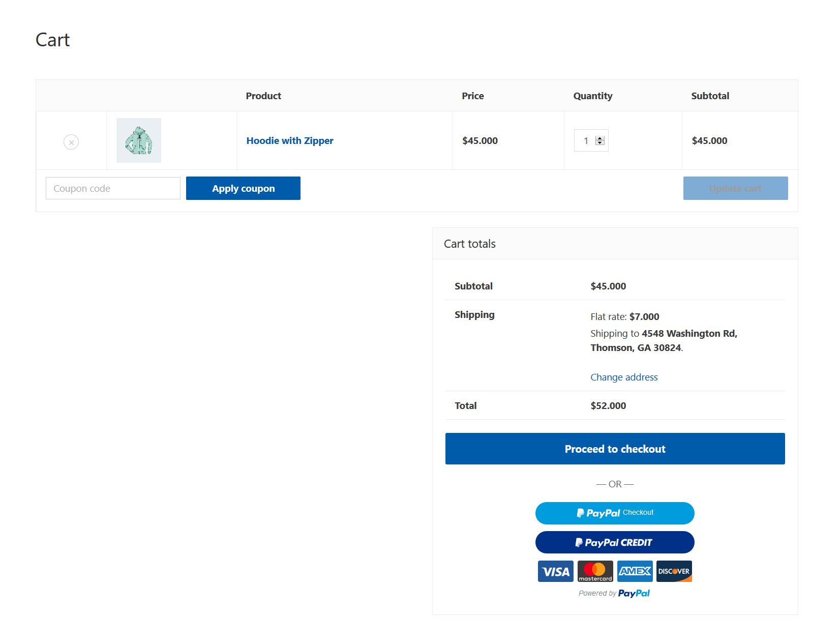Image resolution: width=840 pixels, height=644 pixels.
Task: Apply the coupon code
Action: click(x=243, y=188)
